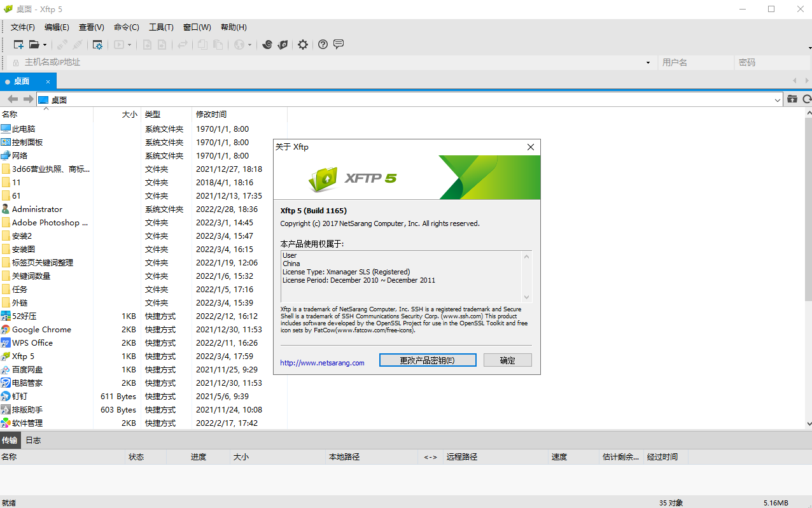This screenshot has width=812, height=508.
Task: Expand the address bar path dropdown
Action: pyautogui.click(x=777, y=100)
